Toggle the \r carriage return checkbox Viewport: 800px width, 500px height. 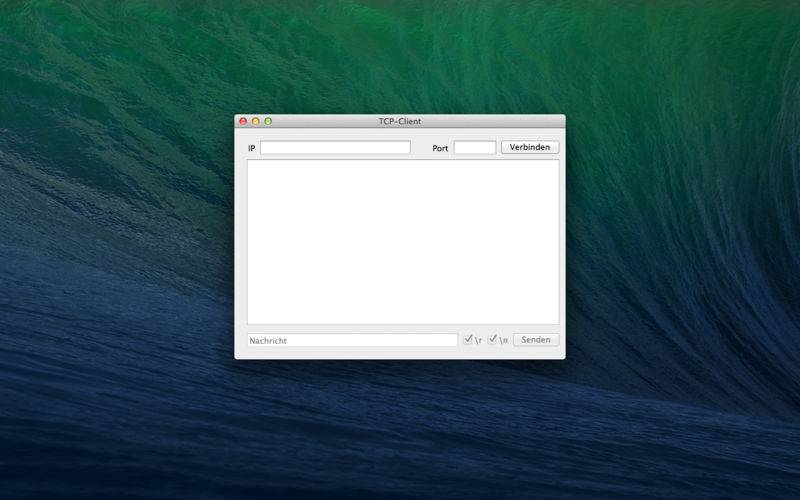[x=468, y=340]
